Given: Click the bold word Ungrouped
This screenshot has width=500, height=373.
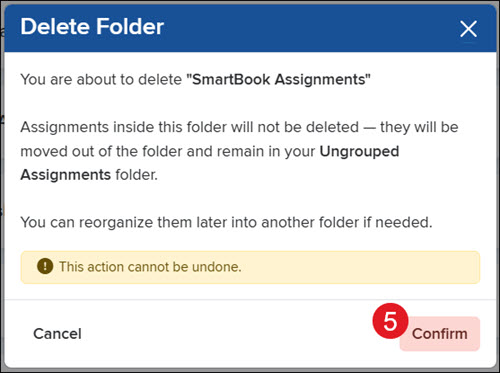Looking at the screenshot, I should click(x=359, y=152).
